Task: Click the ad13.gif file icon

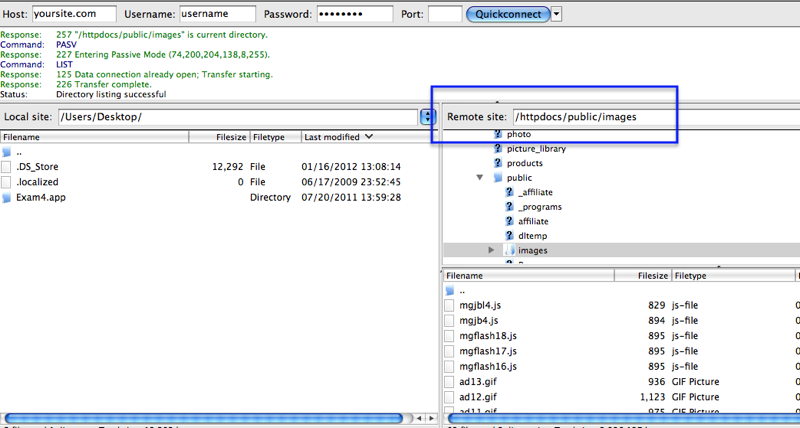Action: [449, 382]
